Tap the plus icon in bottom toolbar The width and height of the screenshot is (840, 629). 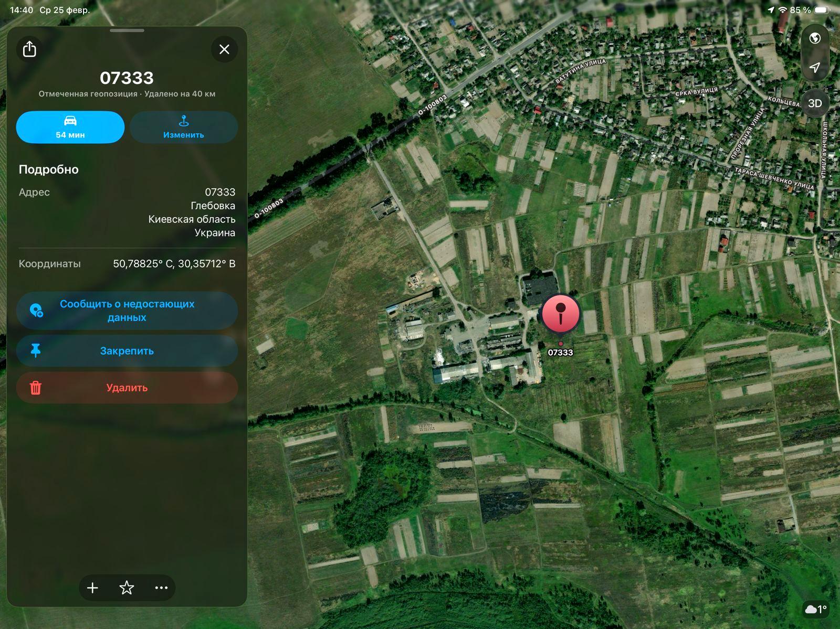(x=92, y=588)
